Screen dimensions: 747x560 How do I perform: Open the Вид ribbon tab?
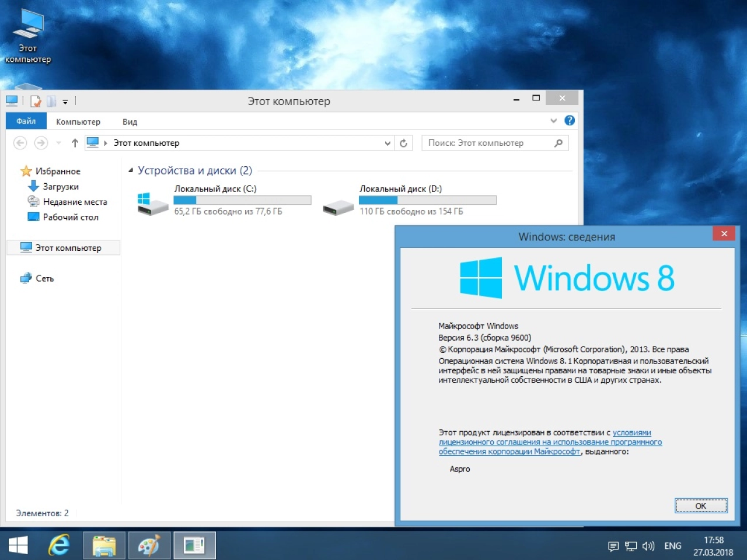(130, 122)
